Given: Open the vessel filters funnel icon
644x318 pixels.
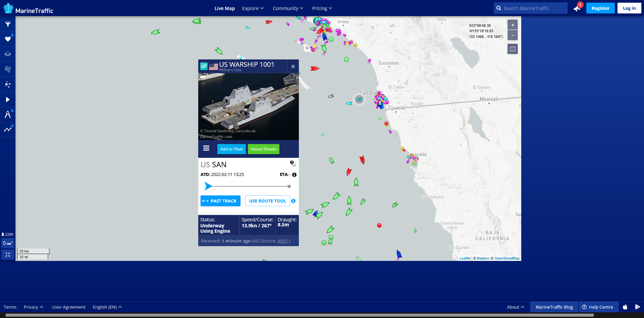Looking at the screenshot, I should coord(8,24).
